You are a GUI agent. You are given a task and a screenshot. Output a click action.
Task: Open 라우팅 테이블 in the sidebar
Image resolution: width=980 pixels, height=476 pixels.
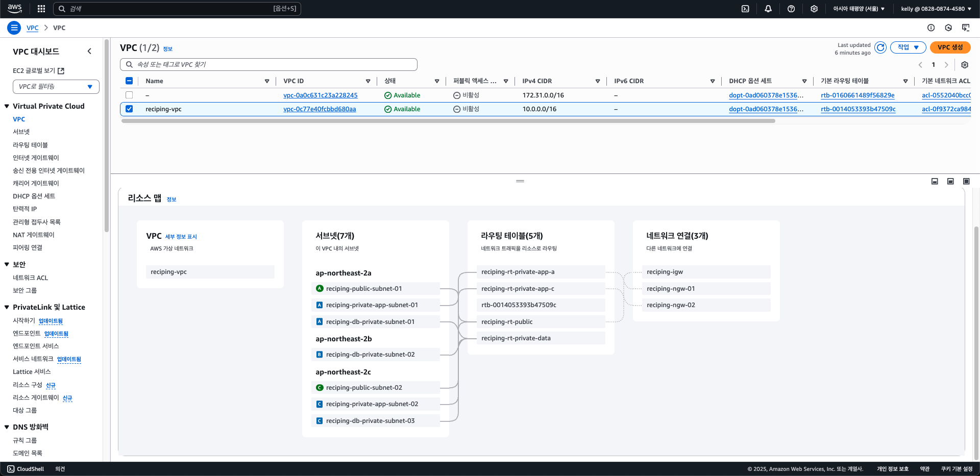30,145
